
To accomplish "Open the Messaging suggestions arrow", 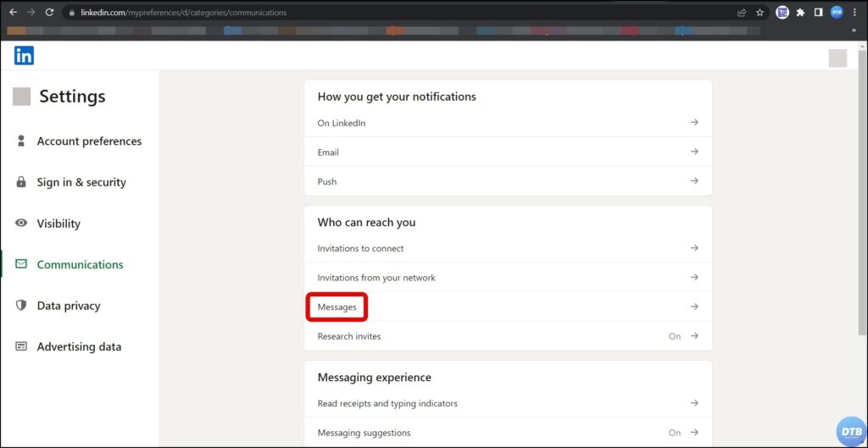I will [694, 433].
